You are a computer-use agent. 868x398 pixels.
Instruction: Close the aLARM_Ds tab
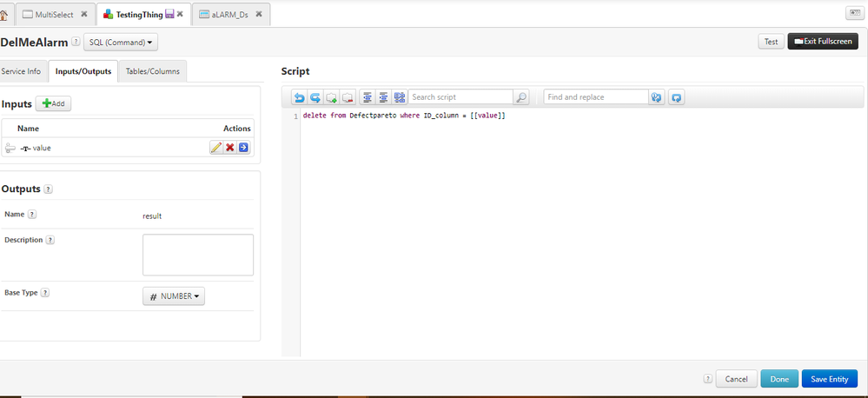pyautogui.click(x=259, y=15)
